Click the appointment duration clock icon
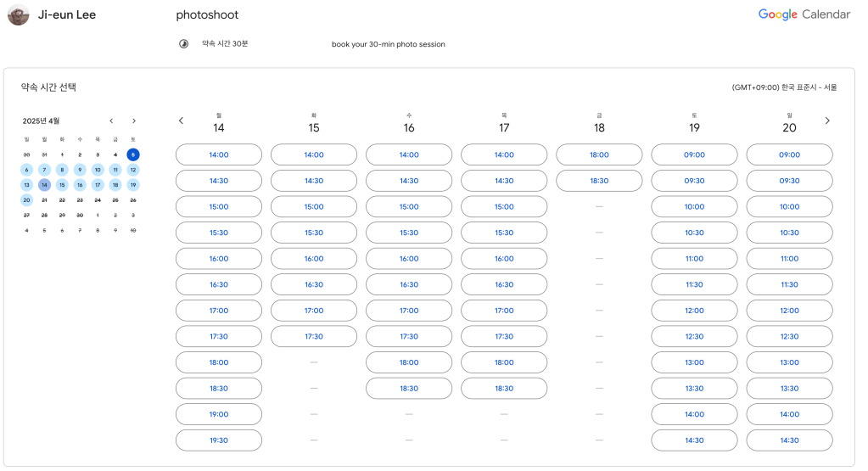The width and height of the screenshot is (868, 471). click(183, 44)
